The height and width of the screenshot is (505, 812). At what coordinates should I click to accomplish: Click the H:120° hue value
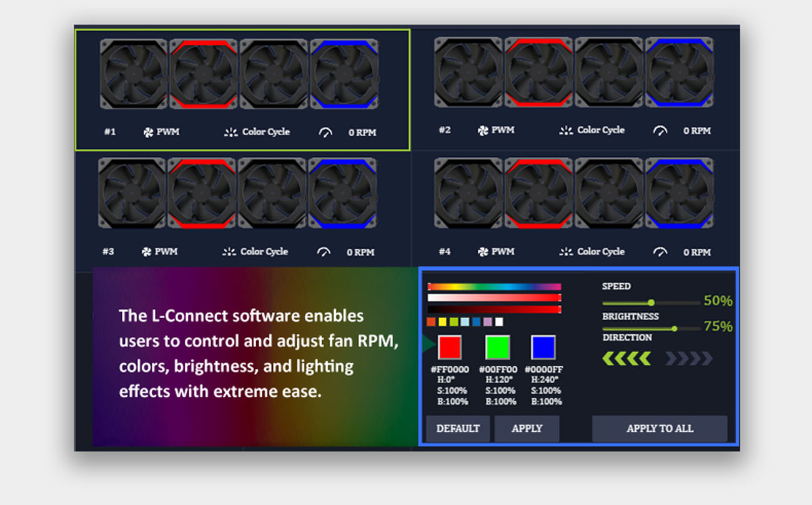click(498, 380)
